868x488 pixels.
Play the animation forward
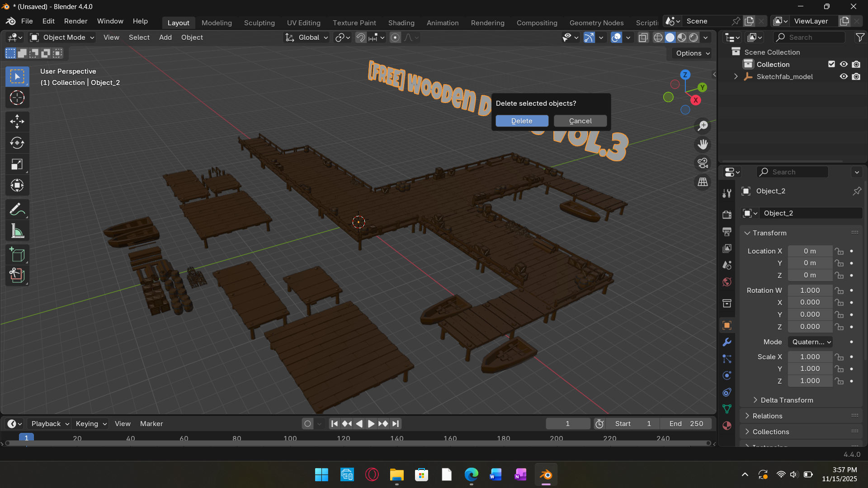[371, 424]
